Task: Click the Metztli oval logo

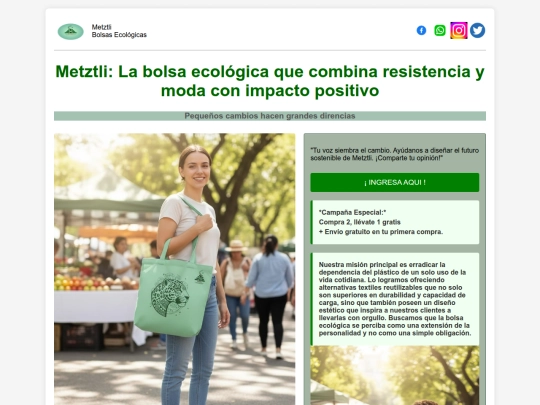Action: [71, 31]
